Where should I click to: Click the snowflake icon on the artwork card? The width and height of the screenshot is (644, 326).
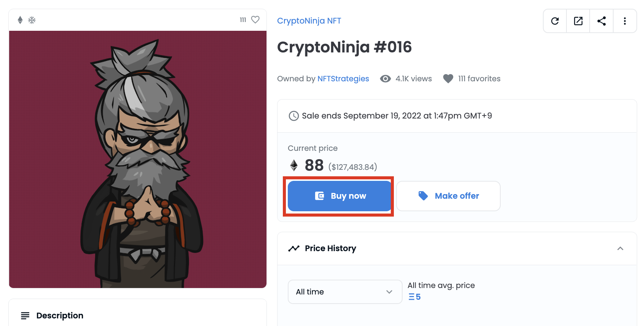pos(32,20)
